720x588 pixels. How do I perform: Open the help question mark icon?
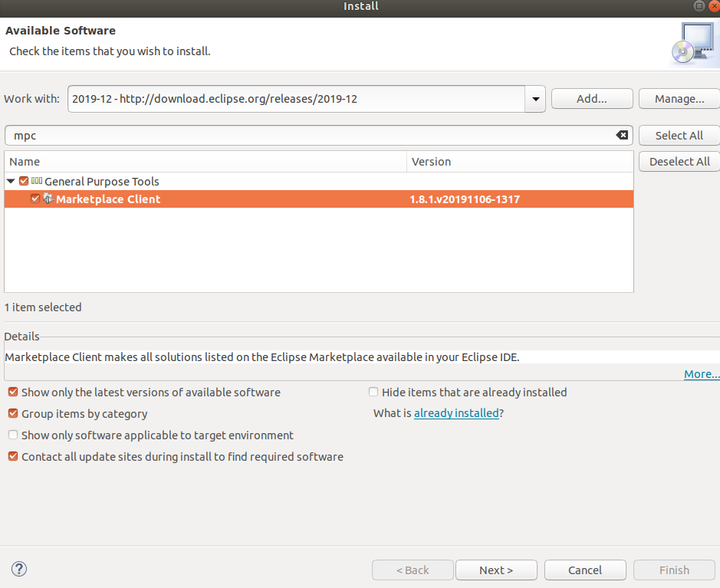pyautogui.click(x=18, y=569)
